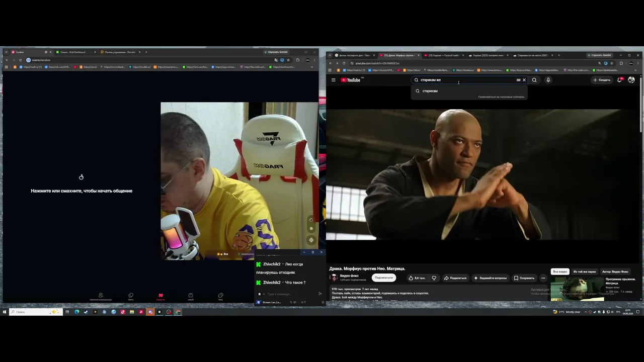Viewport: 644px width, 362px height.
Task: Click the Видео Фокс channel name
Action: [349, 276]
